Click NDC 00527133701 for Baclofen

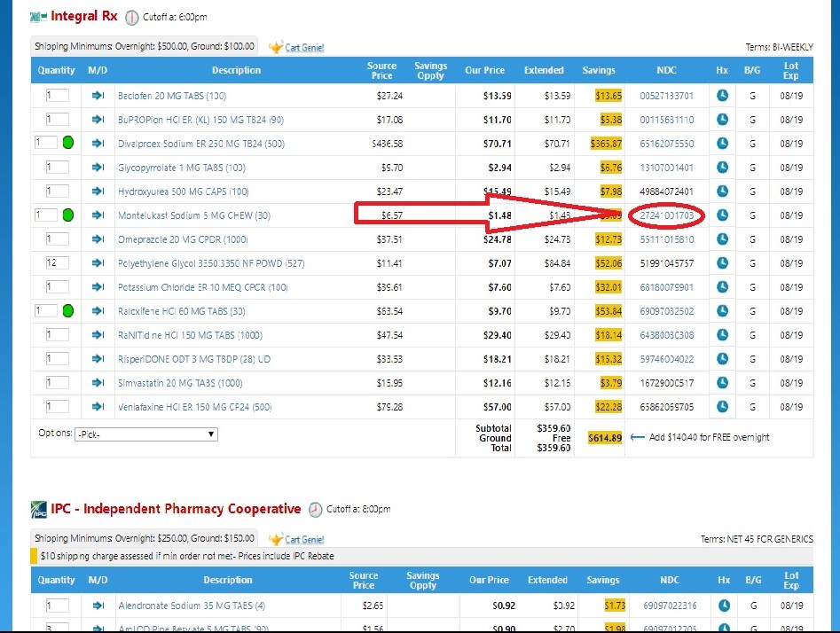point(666,96)
